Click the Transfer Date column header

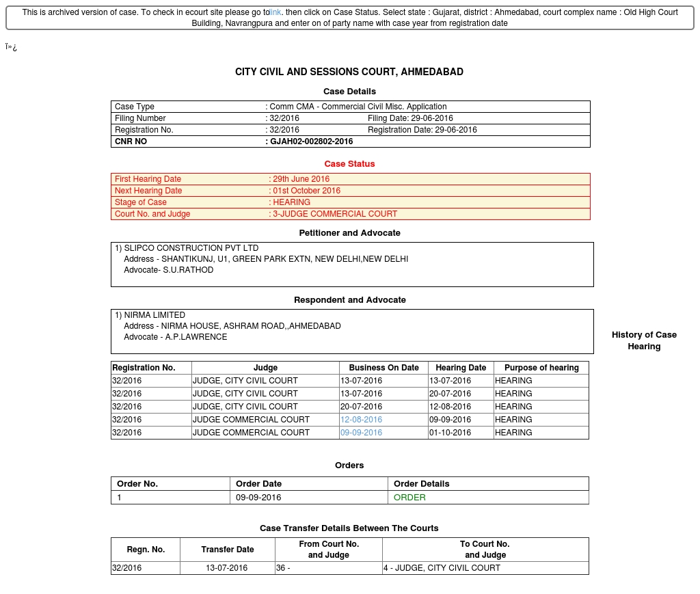pyautogui.click(x=228, y=550)
